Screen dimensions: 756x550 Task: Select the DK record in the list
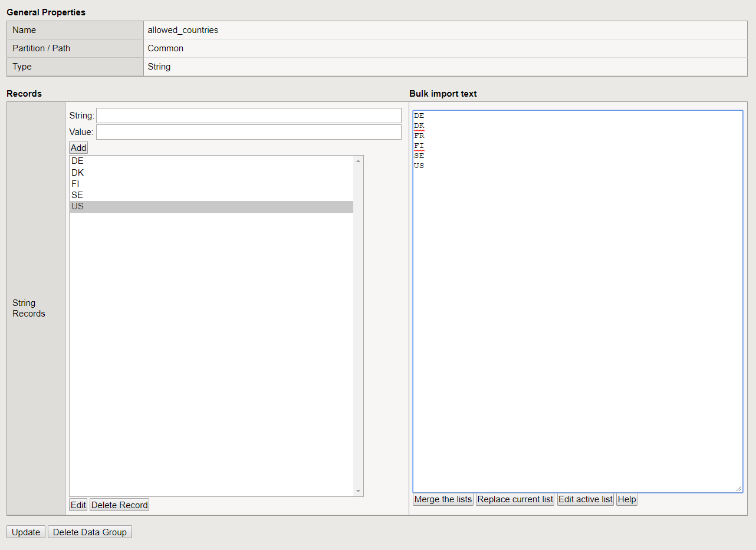(211, 173)
